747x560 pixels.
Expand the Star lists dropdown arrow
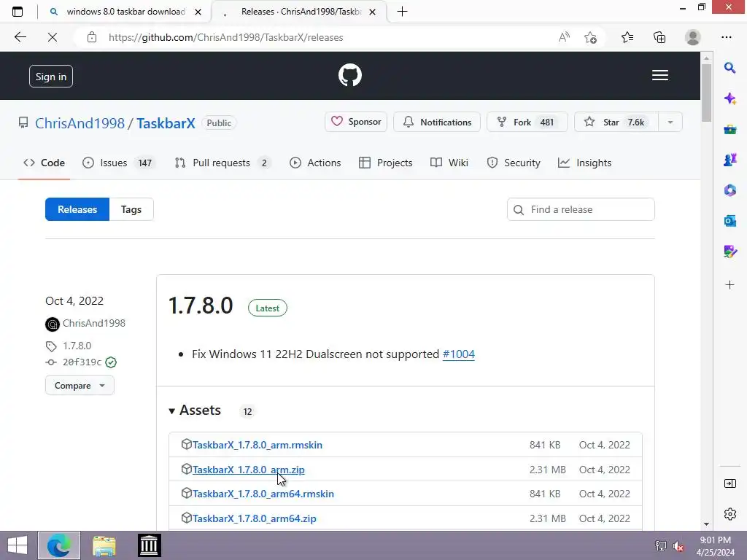point(670,122)
